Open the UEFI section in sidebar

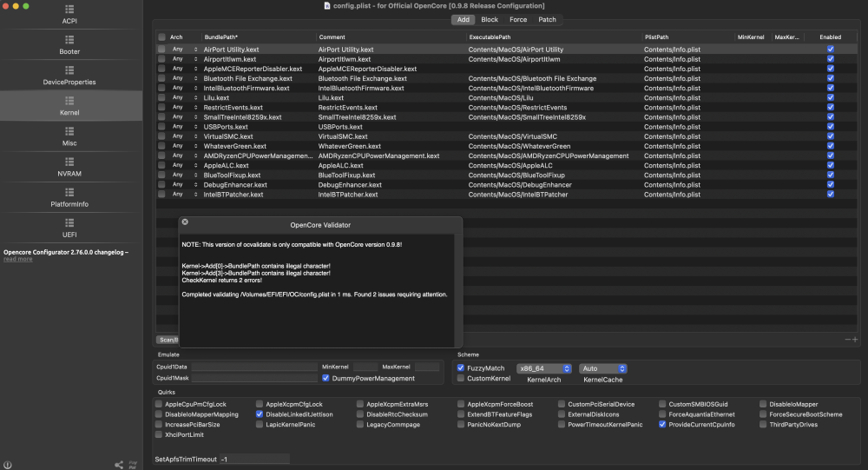(69, 228)
